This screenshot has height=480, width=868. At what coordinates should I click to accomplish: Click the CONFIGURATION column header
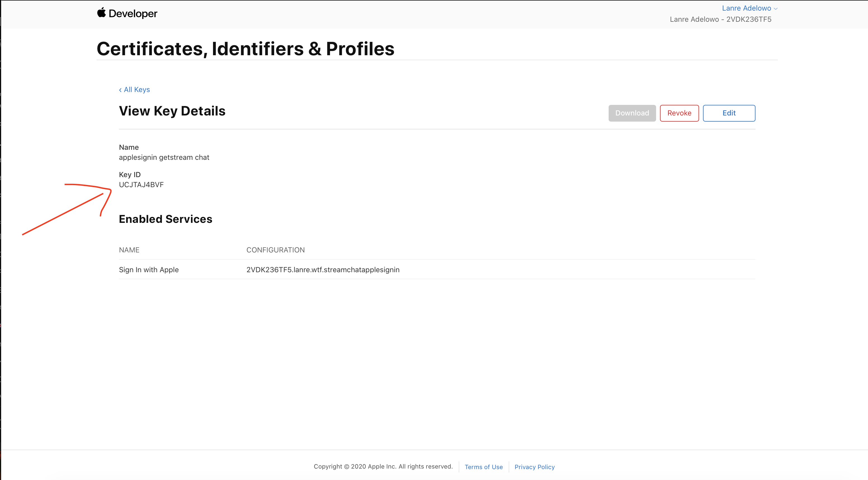tap(275, 250)
